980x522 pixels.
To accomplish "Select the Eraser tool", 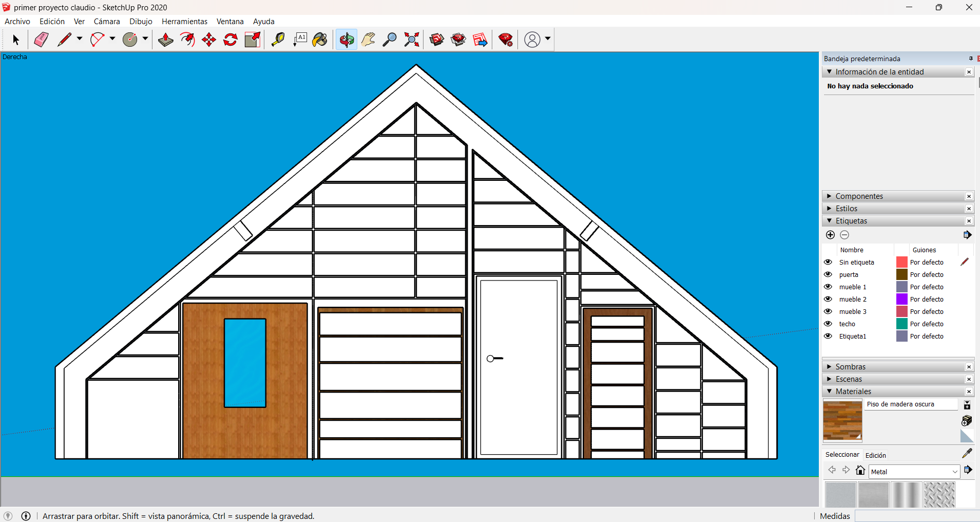I will coord(41,40).
